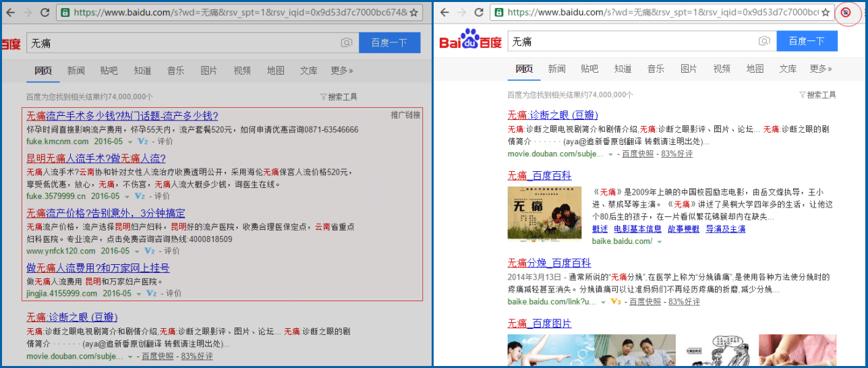Reload the page in the left browser window
868x368 pixels.
coord(45,12)
